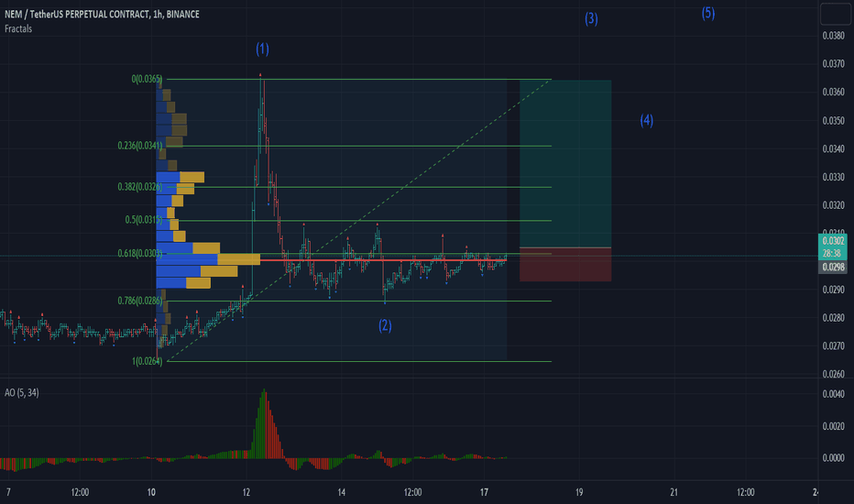Click the longest yellow volume profile bar
This screenshot has width=854, height=504.
pos(239,259)
